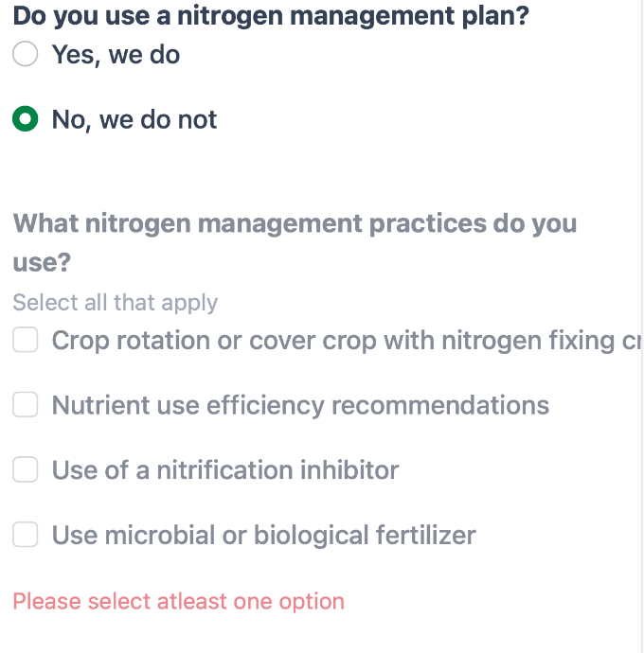
Task: Click the "Select all that apply" hint text
Action: click(x=115, y=303)
